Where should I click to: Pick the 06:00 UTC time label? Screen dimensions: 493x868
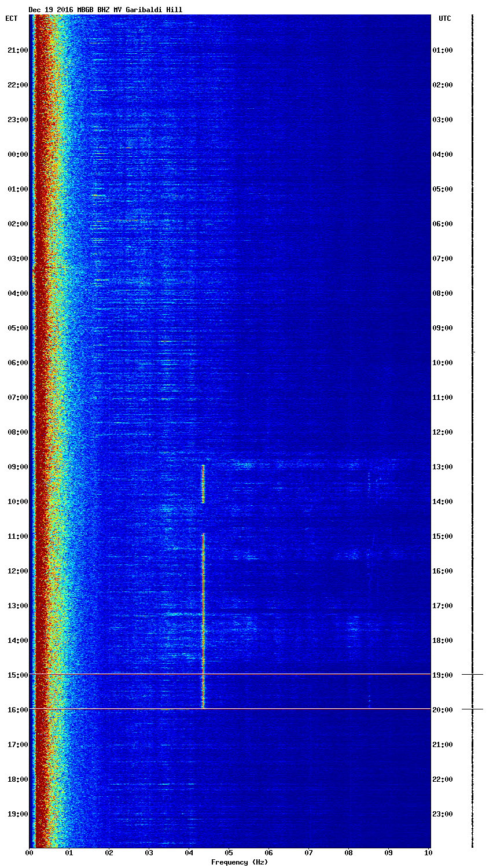443,224
